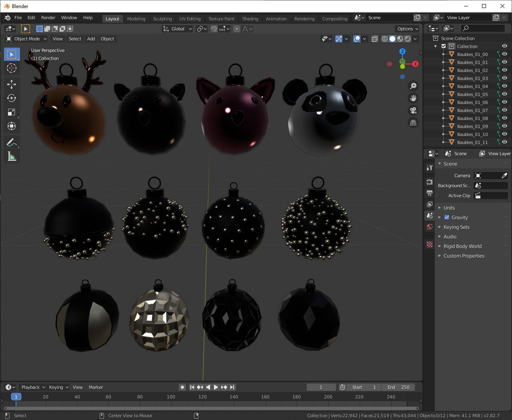This screenshot has height=420, width=512.
Task: Activate the Rotate tool
Action: tap(12, 98)
